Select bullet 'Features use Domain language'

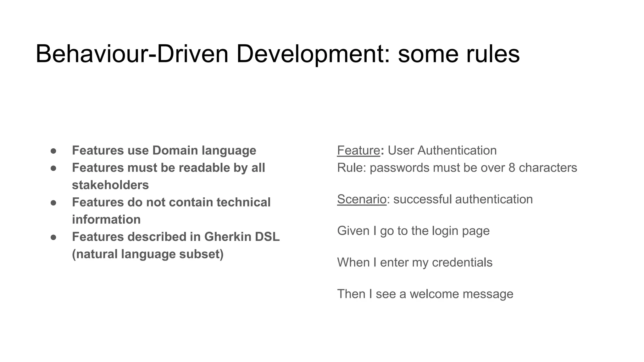coord(164,151)
